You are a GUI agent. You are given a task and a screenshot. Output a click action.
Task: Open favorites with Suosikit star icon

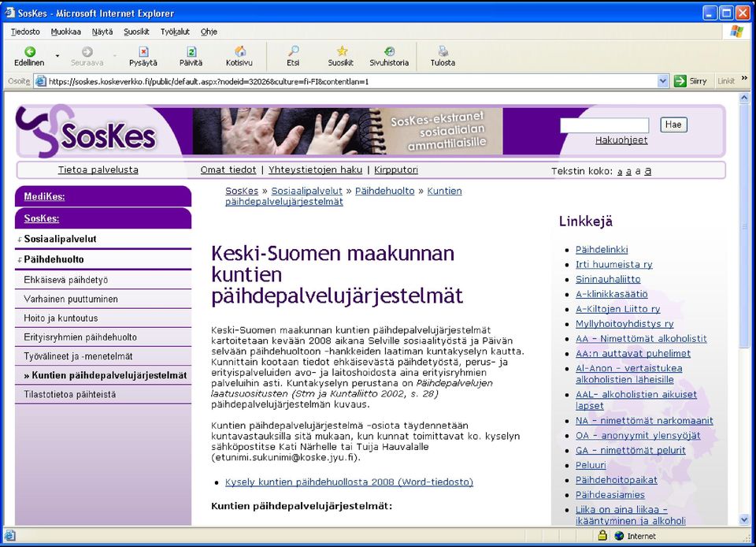pos(341,51)
